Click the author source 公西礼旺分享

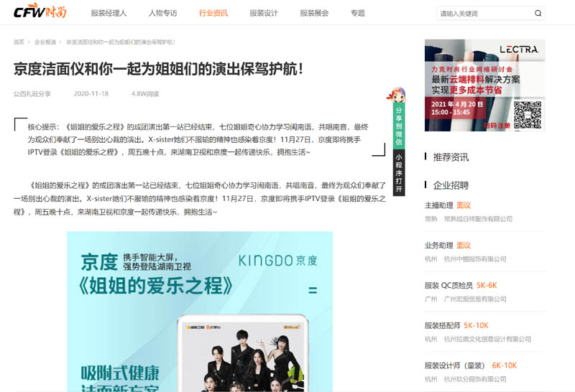point(32,94)
